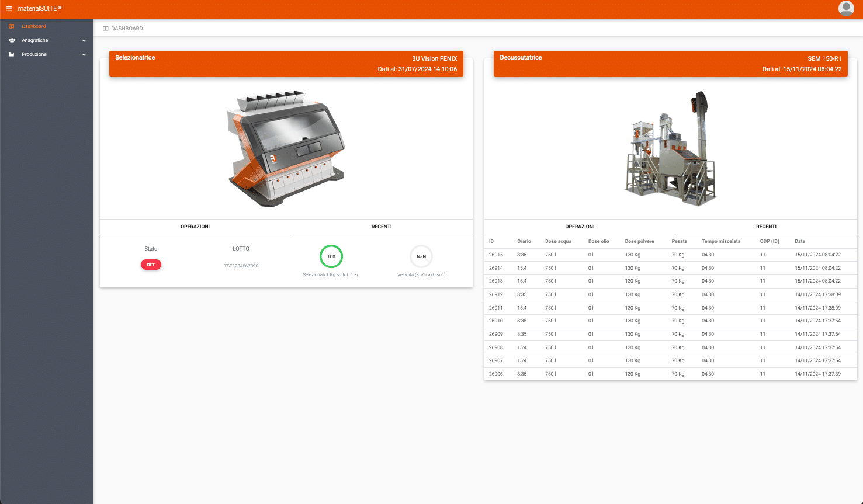Open the user profile avatar
Image resolution: width=863 pixels, height=504 pixels.
click(845, 8)
